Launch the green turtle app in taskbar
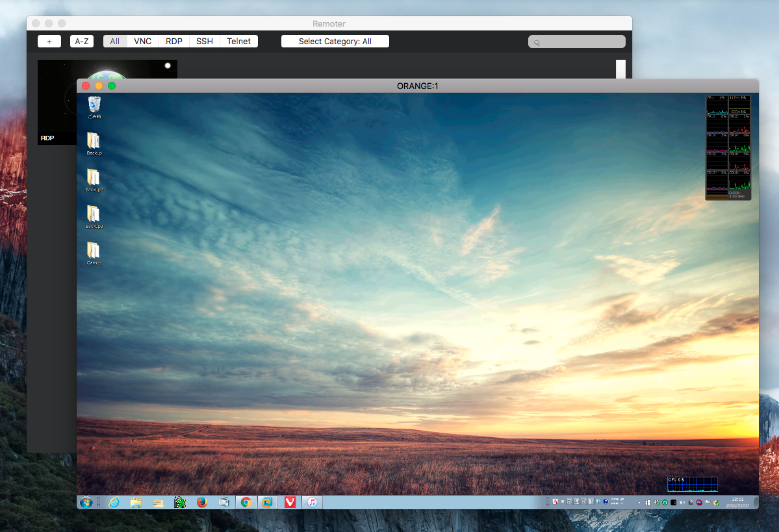 pos(180,502)
